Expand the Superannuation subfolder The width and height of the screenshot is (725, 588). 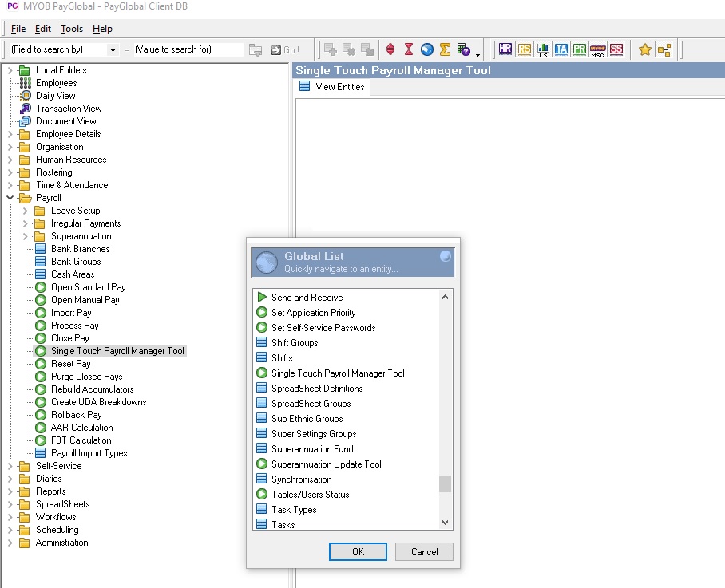[x=26, y=236]
